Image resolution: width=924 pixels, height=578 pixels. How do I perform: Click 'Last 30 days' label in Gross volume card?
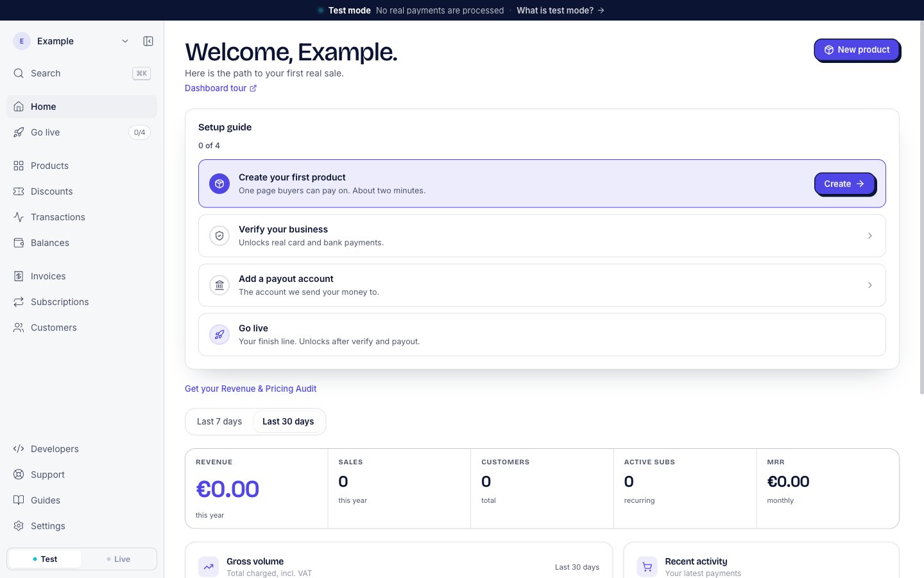click(577, 567)
